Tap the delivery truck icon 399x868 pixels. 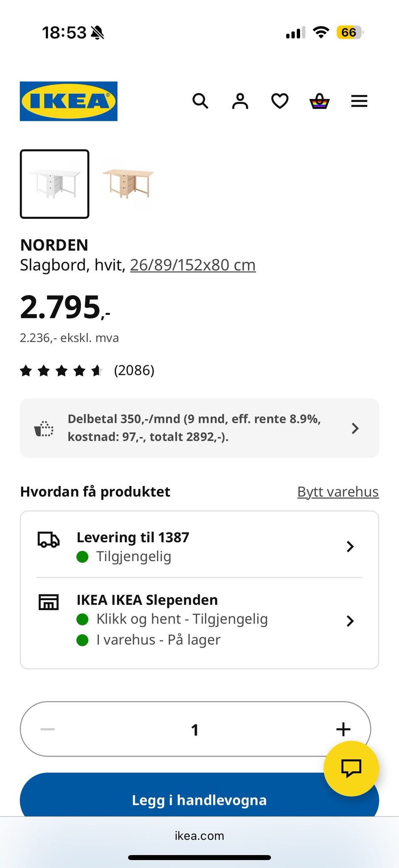pos(49,539)
